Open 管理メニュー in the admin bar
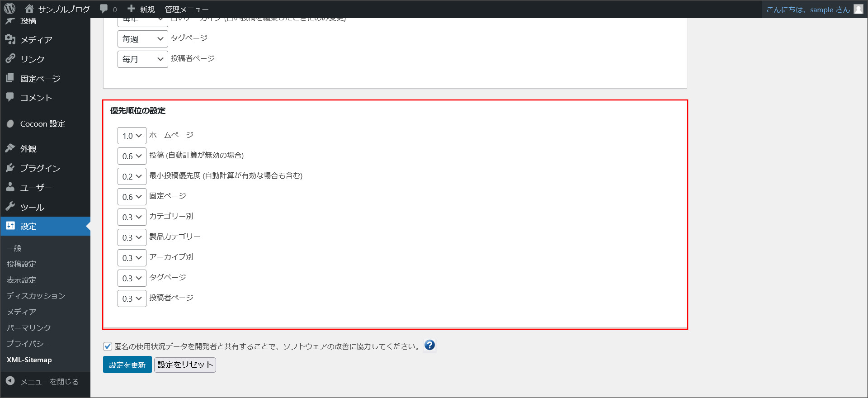The width and height of the screenshot is (868, 398). point(186,9)
